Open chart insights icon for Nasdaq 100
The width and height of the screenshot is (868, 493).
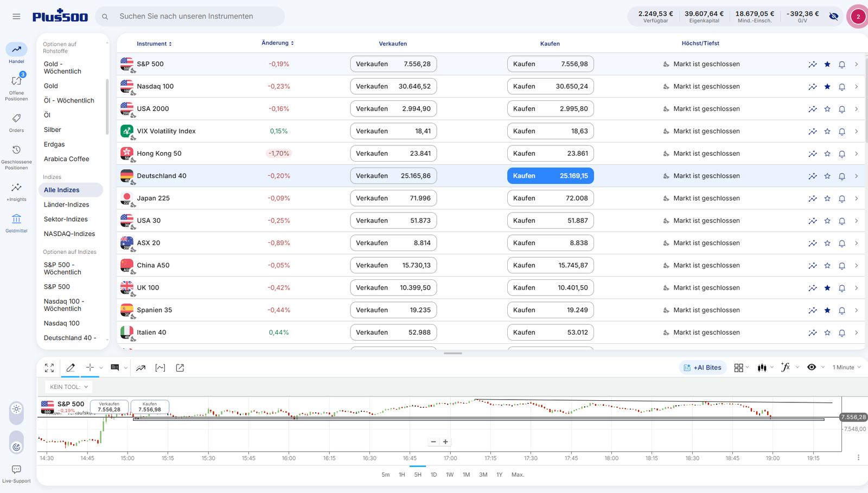tap(813, 87)
